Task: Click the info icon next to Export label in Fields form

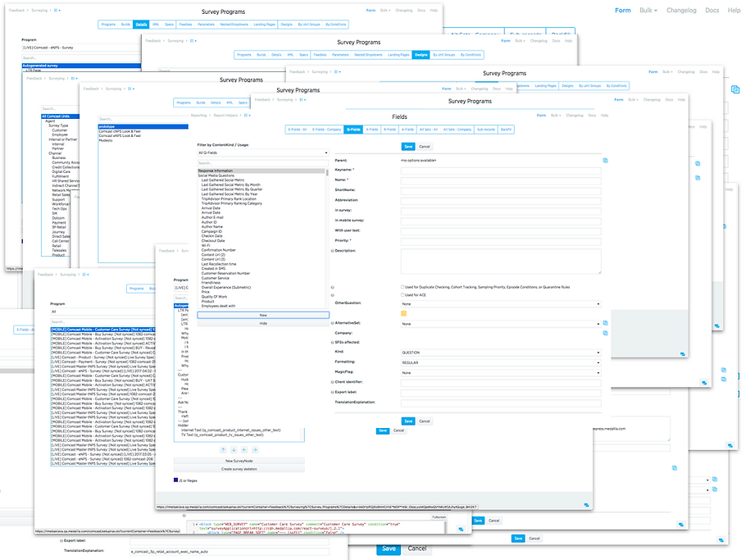Action: [332, 392]
